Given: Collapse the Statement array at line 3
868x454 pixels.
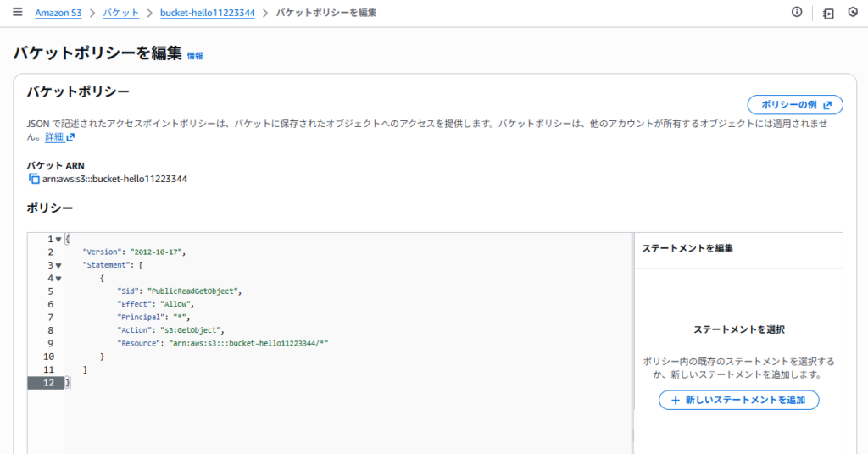Looking at the screenshot, I should (58, 266).
